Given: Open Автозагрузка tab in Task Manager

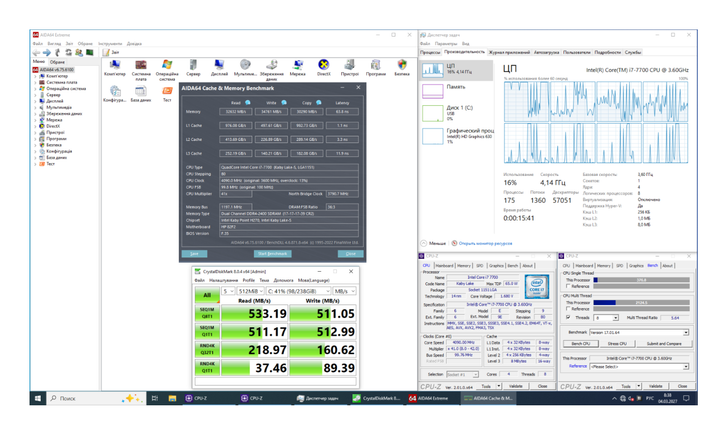Looking at the screenshot, I should [546, 52].
